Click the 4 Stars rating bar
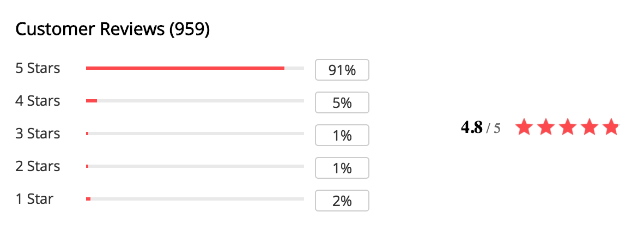 coord(195,101)
